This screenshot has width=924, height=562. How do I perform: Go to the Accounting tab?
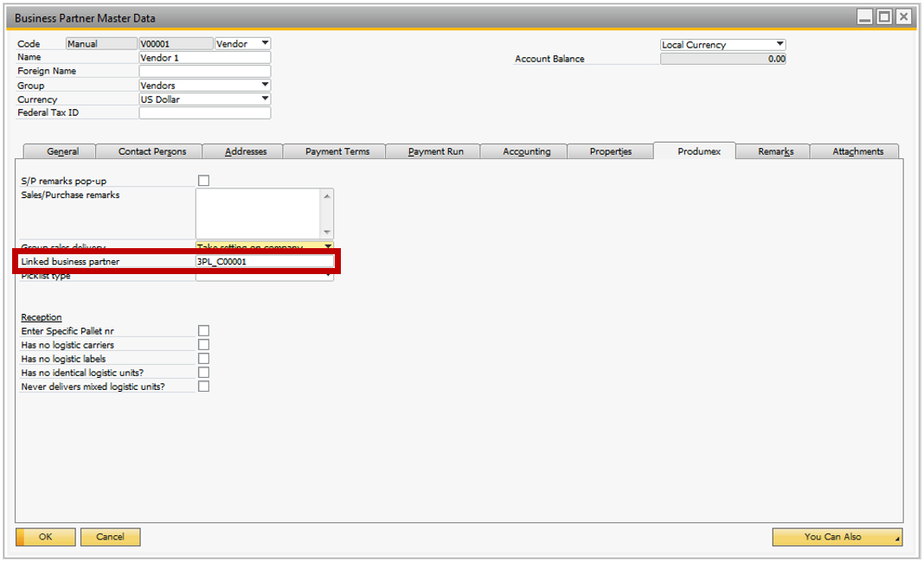coord(526,151)
